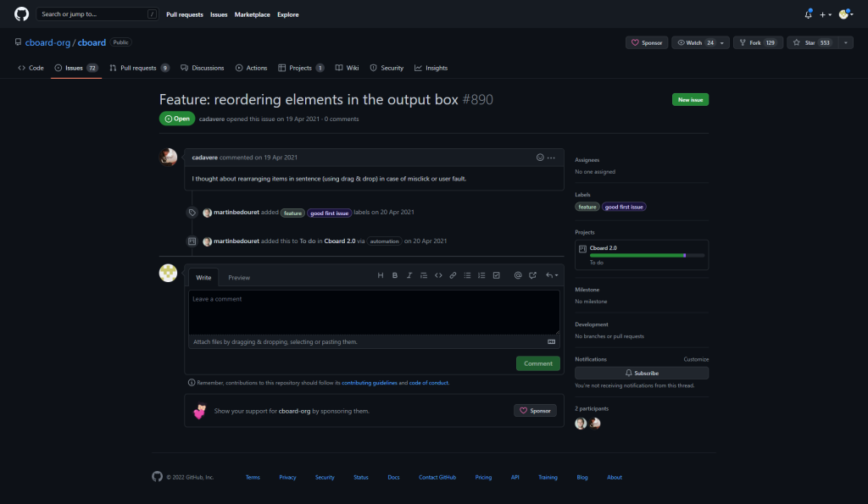Open the comment options ellipsis menu

coord(551,158)
